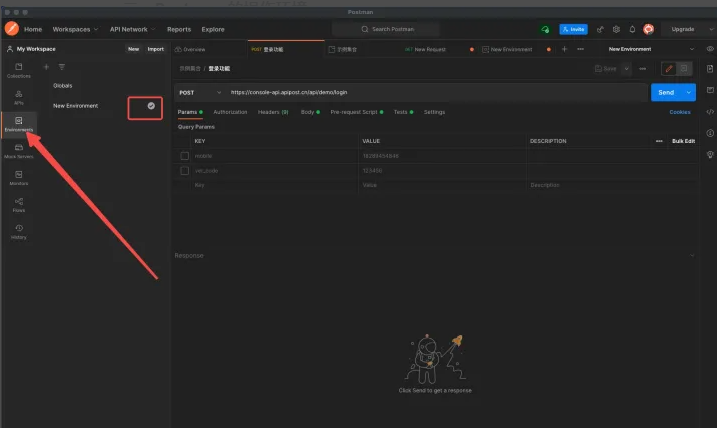Open the notifications bell

(x=632, y=29)
